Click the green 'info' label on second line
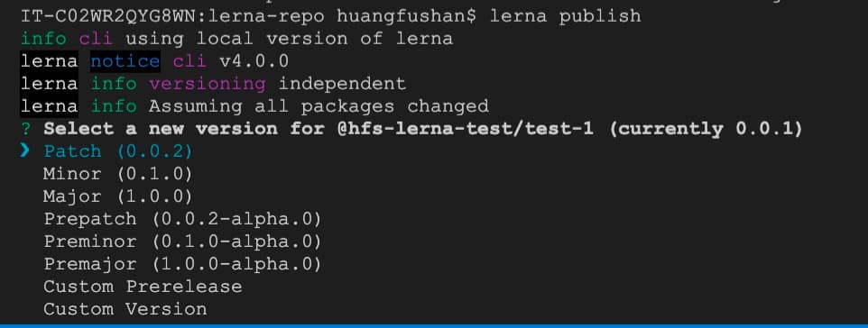868x328 pixels. coord(43,39)
